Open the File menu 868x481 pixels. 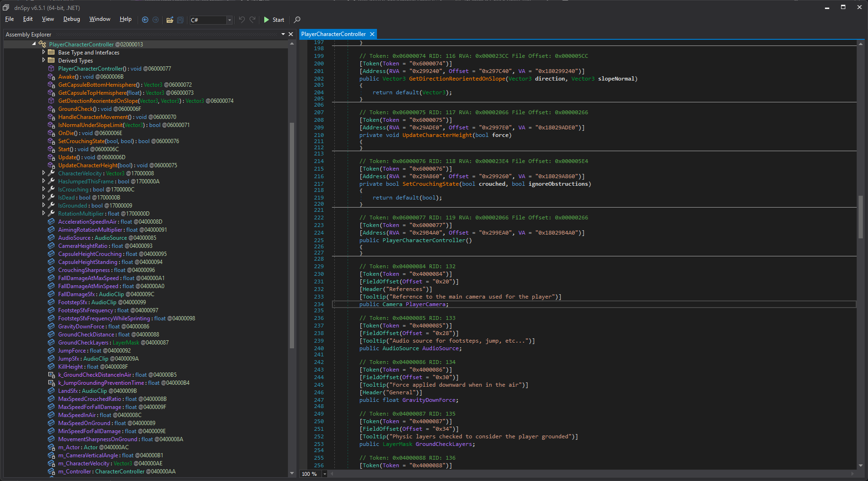(9, 19)
